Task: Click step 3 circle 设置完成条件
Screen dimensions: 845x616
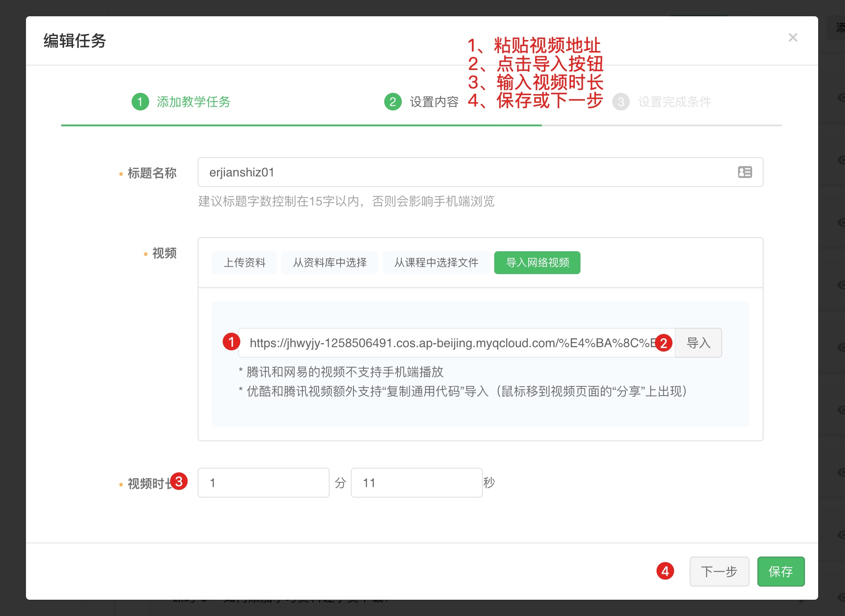Action: tap(621, 102)
